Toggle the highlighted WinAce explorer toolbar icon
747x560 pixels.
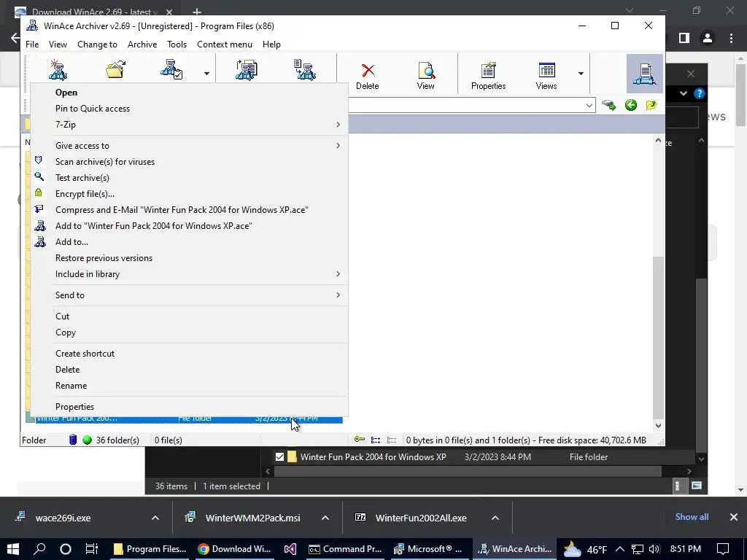tap(645, 74)
